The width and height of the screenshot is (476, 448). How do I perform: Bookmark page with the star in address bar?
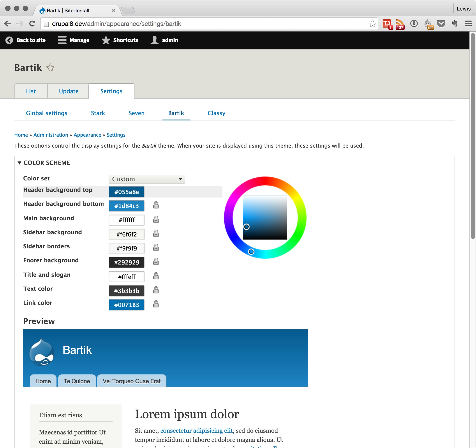372,23
